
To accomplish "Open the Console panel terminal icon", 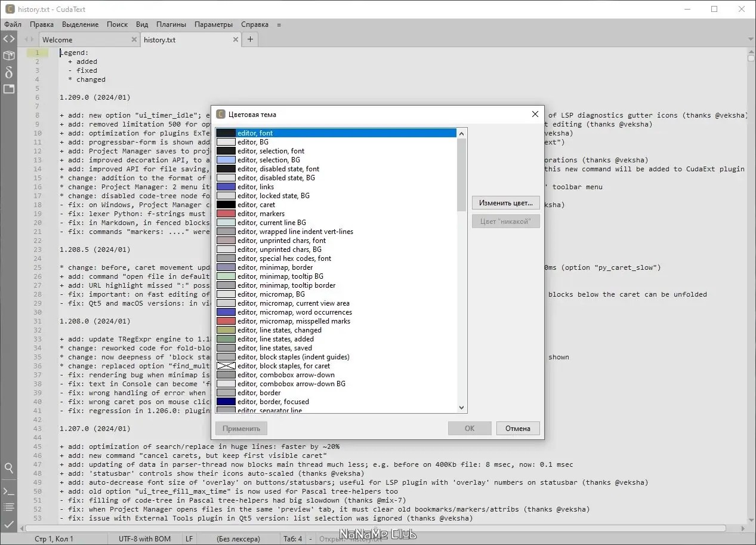I will [9, 491].
